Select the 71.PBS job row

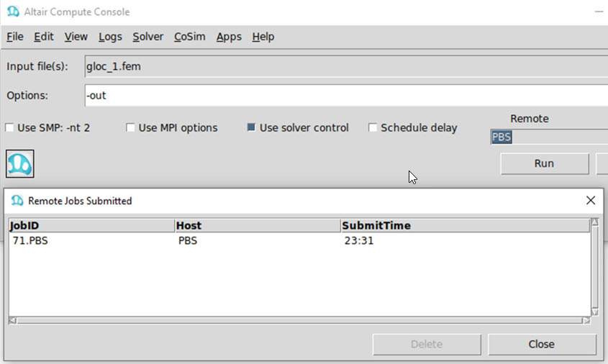299,241
